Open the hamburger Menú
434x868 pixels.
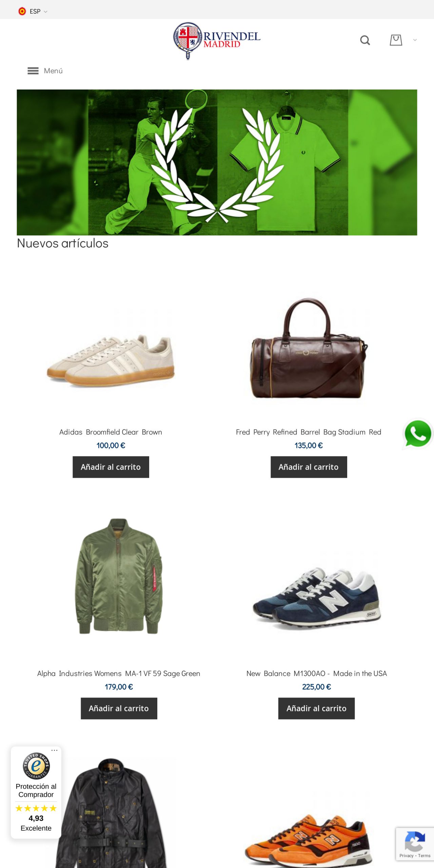pyautogui.click(x=45, y=71)
